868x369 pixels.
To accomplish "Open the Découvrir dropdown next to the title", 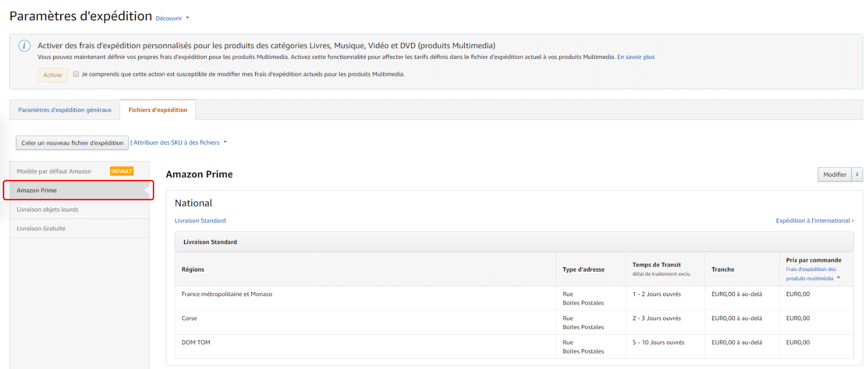I will pyautogui.click(x=173, y=18).
